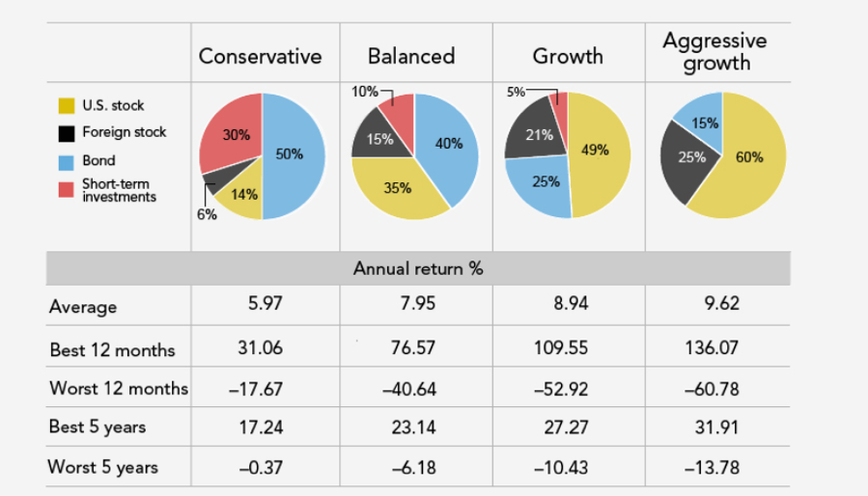Click the red Short-term investments legend swatch
The image size is (868, 496).
tap(67, 186)
